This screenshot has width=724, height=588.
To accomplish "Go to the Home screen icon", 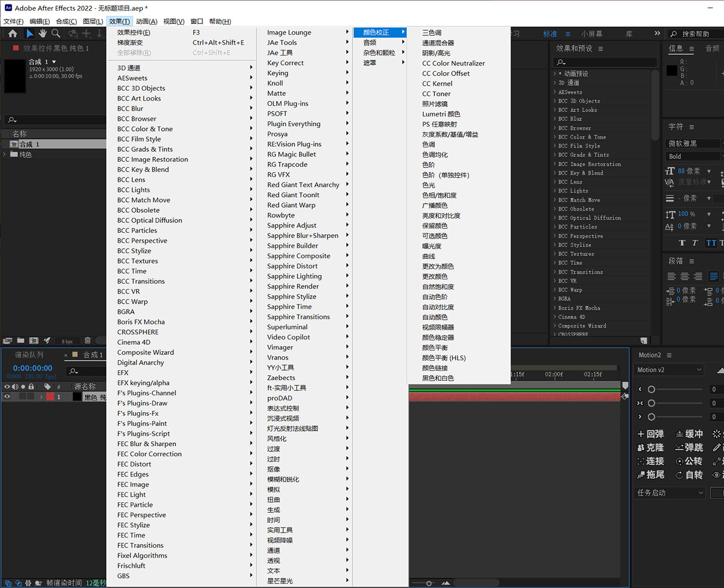I will [x=13, y=34].
